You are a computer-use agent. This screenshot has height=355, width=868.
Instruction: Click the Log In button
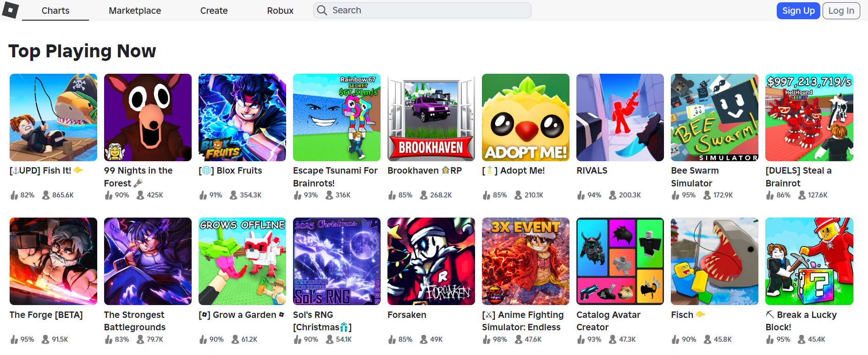click(841, 11)
